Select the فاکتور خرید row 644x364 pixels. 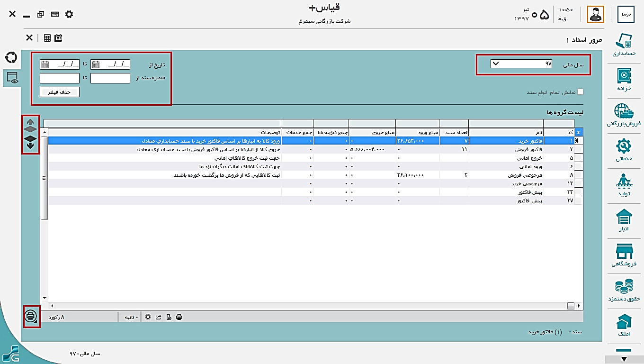[312, 141]
